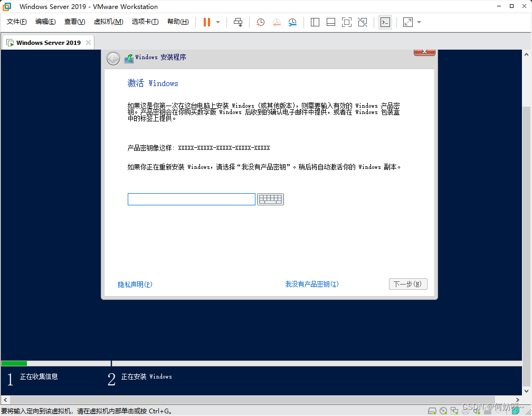Viewport: 532px width, 416px height.
Task: Toggle the library sidebar panel icon
Action: [315, 22]
